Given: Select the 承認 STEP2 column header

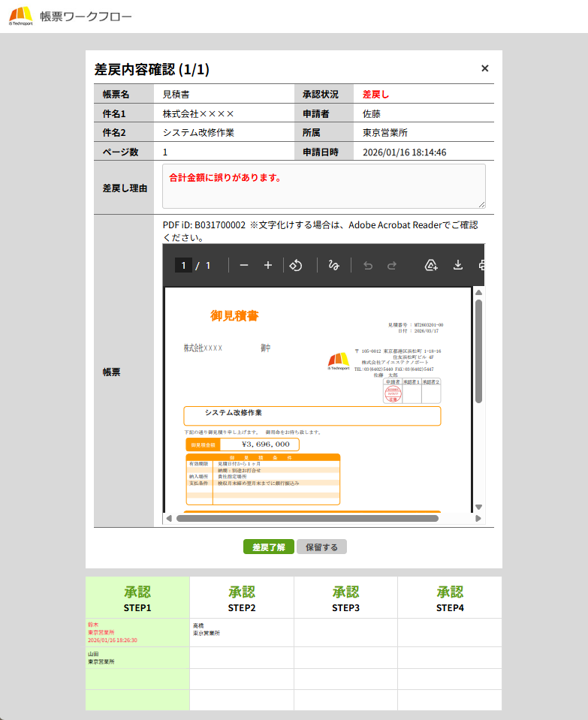Looking at the screenshot, I should pos(241,598).
